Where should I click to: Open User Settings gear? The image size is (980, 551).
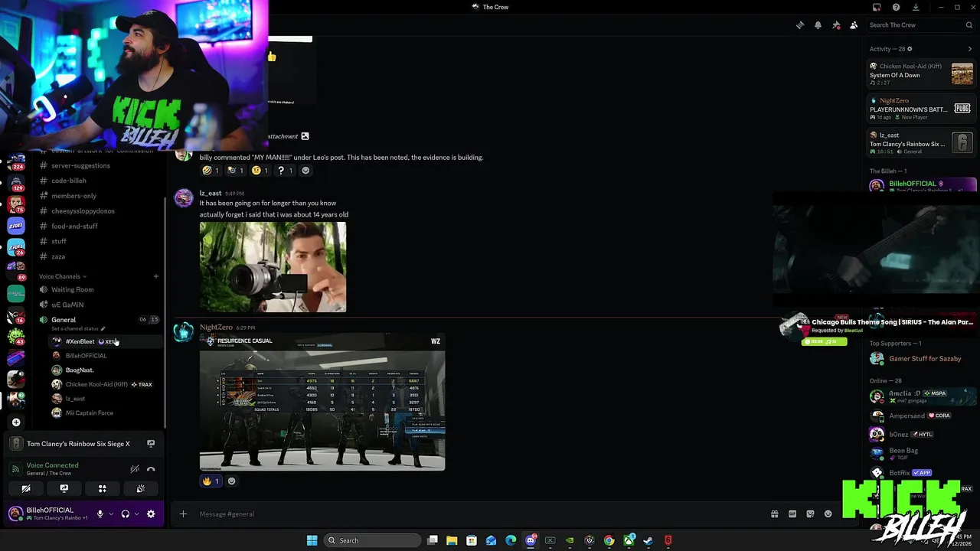tap(151, 514)
